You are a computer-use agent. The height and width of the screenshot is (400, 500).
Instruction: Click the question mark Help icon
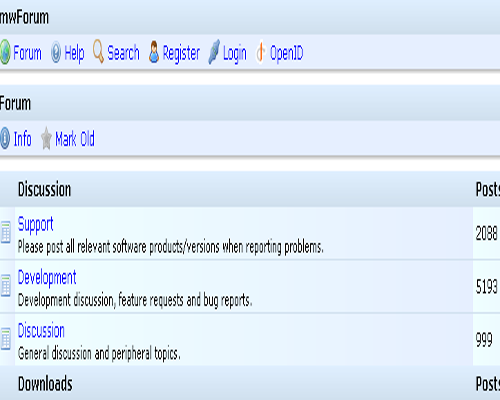[56, 52]
